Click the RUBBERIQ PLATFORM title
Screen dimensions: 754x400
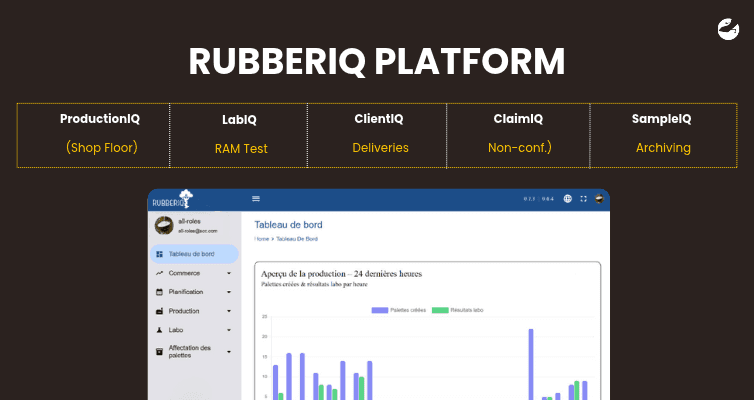(377, 61)
